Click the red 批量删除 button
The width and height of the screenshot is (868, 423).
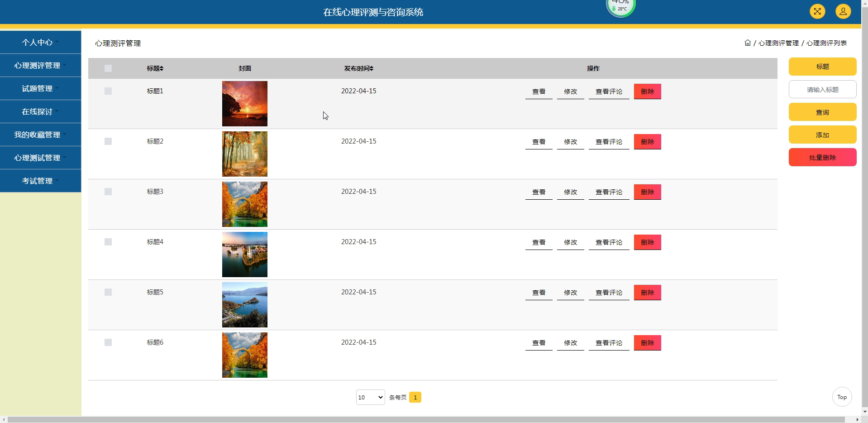pyautogui.click(x=822, y=157)
